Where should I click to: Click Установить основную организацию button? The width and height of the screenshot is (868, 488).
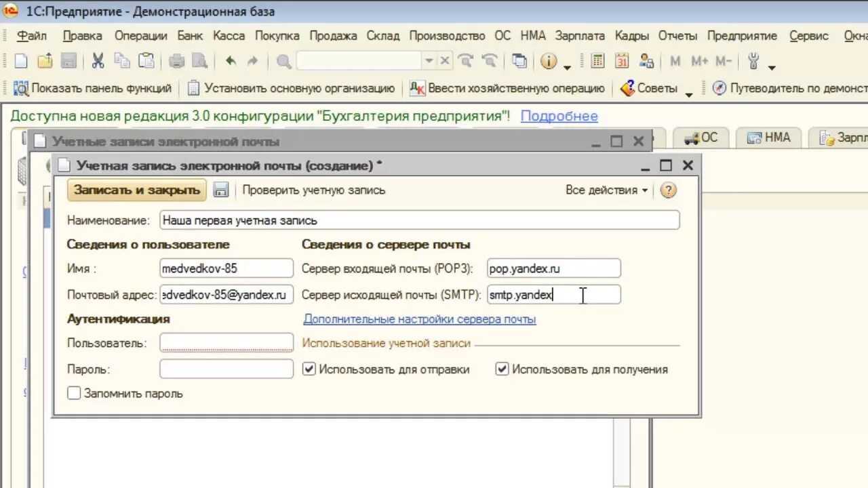[x=292, y=88]
